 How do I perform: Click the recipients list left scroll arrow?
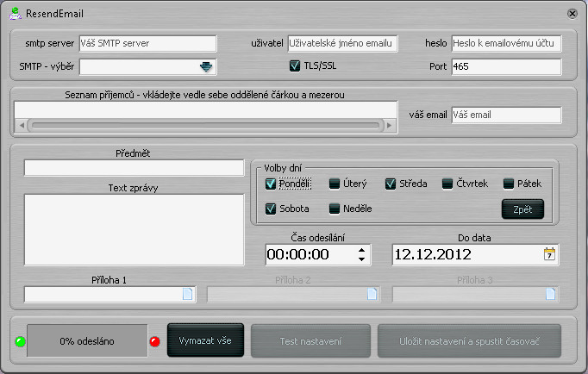pos(22,125)
